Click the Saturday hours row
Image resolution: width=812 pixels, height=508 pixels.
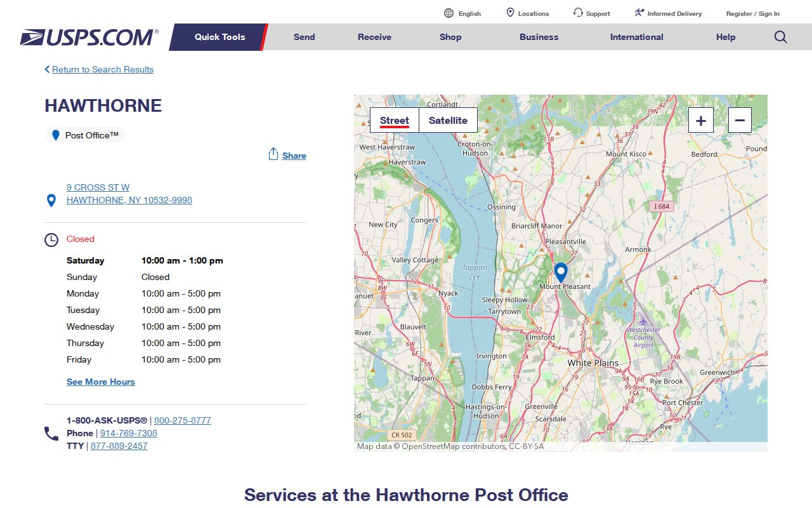(145, 260)
